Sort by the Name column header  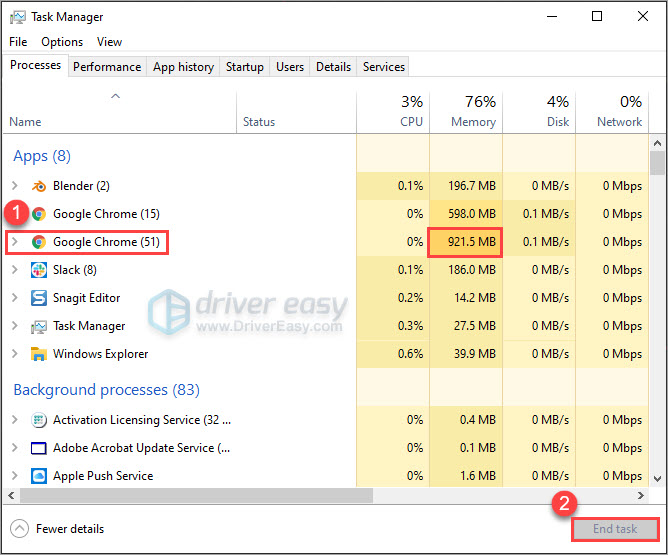click(x=119, y=112)
